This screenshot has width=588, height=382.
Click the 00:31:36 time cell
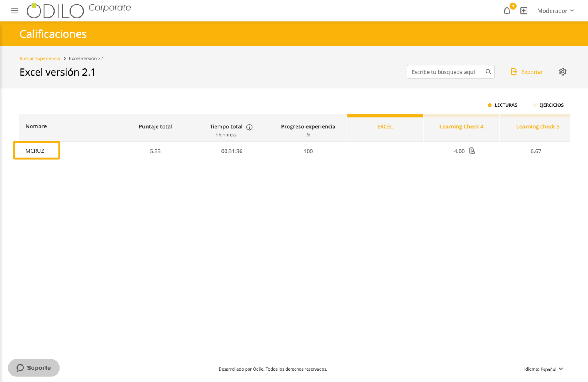(x=232, y=151)
